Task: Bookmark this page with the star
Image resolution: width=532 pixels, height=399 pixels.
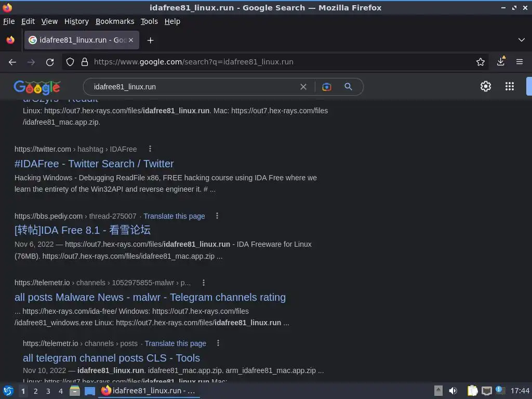Action: 480,62
